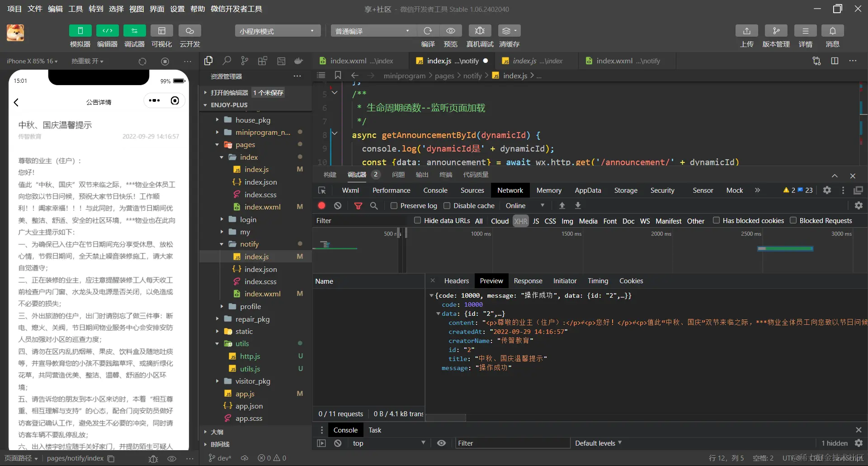Image resolution: width=868 pixels, height=466 pixels.
Task: Open the Mini Program mode dropdown
Action: (277, 31)
